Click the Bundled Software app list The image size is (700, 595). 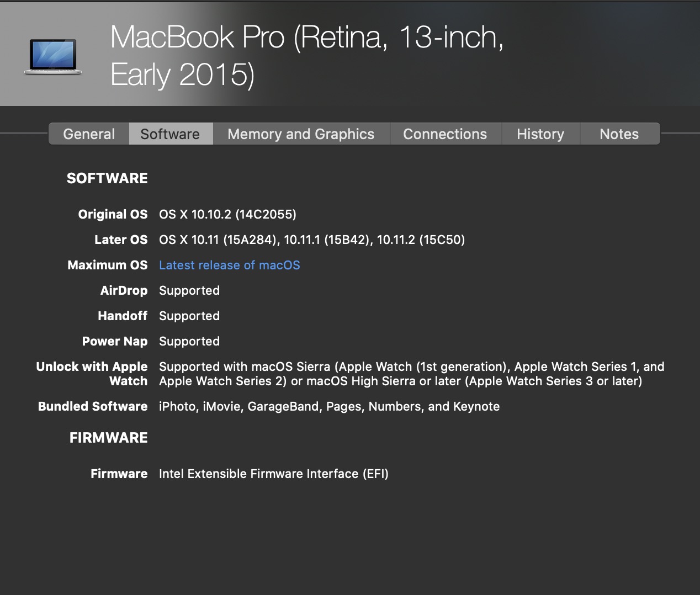(x=329, y=407)
